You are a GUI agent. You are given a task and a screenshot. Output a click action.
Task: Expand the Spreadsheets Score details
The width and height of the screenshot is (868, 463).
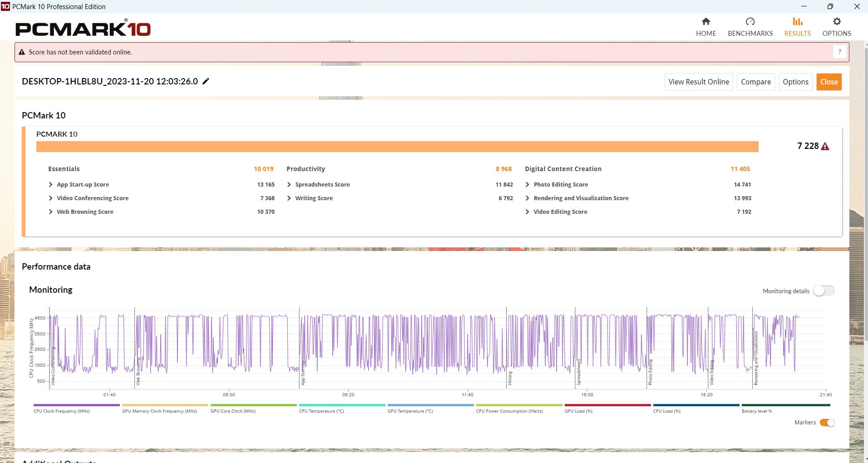pyautogui.click(x=289, y=185)
